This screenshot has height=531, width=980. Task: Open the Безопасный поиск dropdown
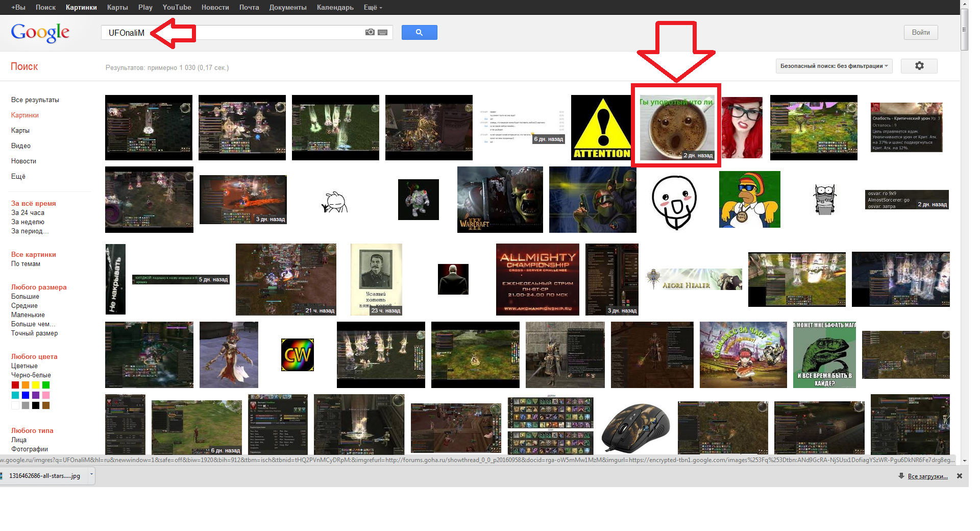(834, 66)
